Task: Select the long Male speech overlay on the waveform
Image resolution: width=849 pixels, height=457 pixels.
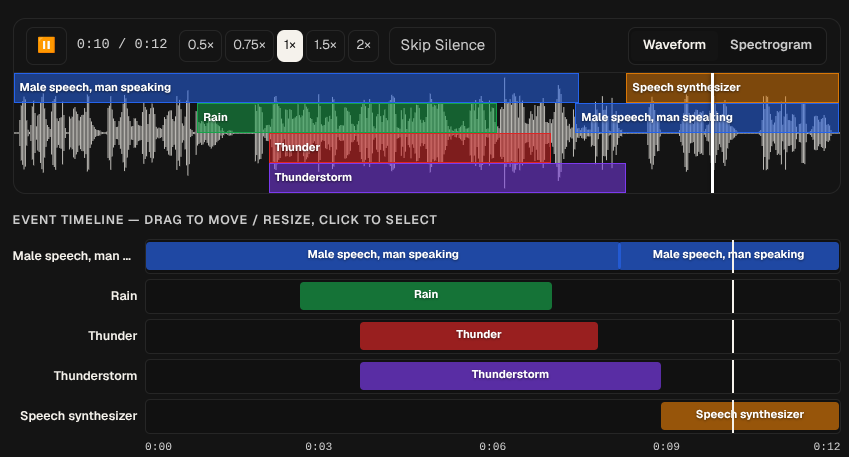Action: pos(296,88)
